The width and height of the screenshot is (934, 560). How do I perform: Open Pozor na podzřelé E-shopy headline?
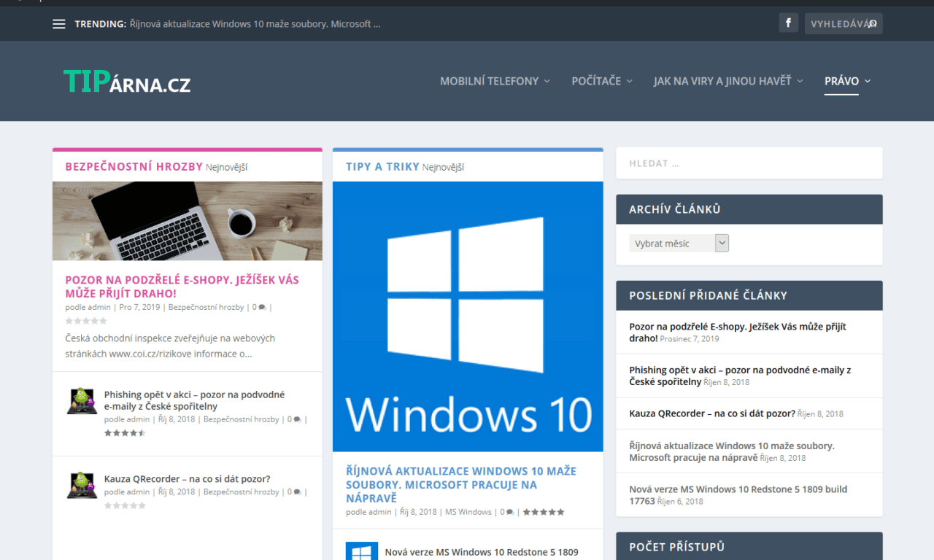[x=182, y=287]
